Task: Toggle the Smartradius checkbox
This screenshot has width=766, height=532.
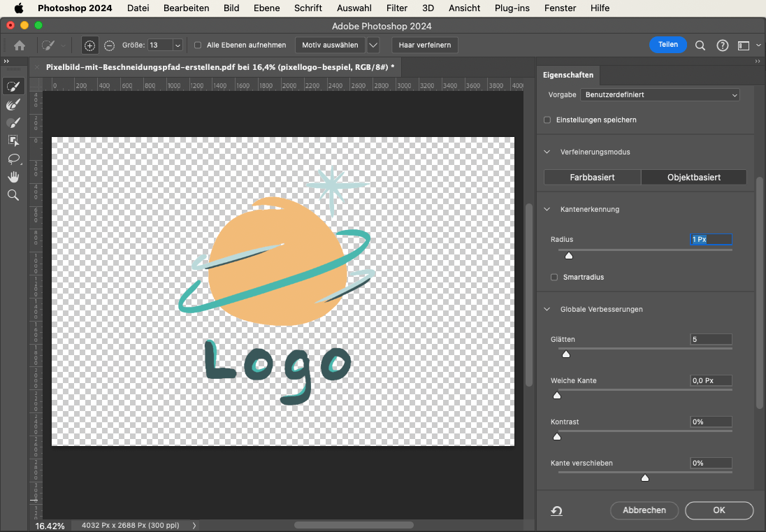Action: [x=554, y=278]
